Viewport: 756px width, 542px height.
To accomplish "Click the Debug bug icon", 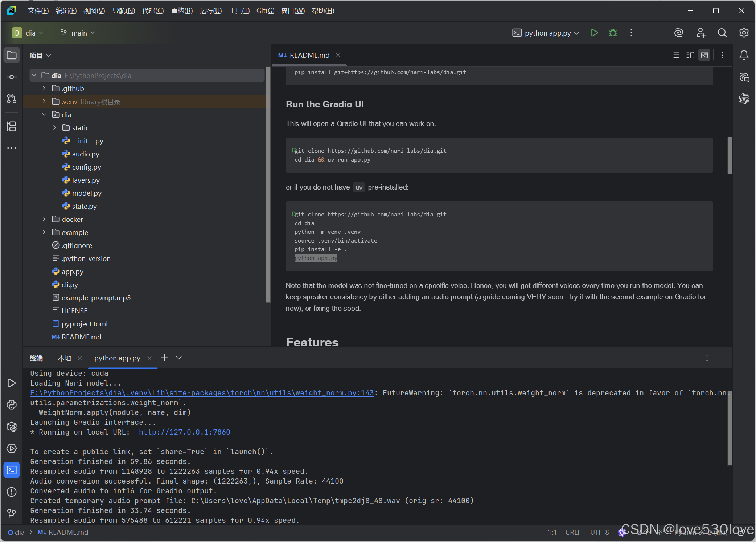I will [x=613, y=33].
